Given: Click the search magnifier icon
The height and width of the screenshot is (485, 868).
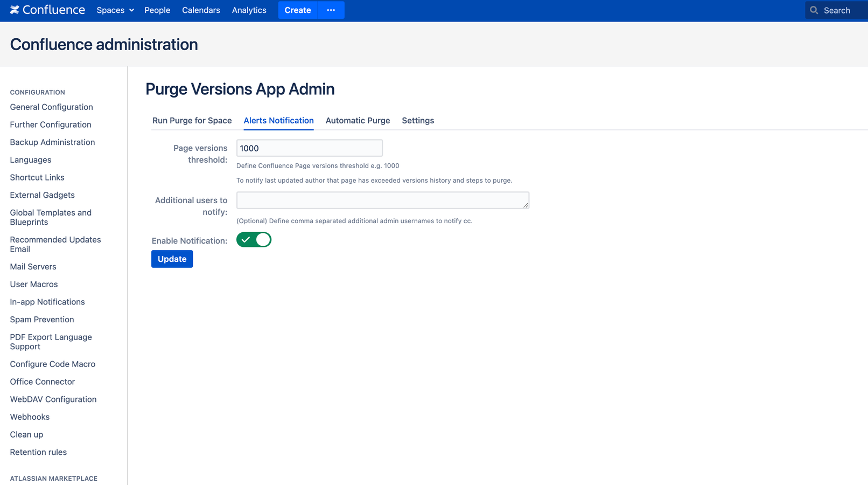Looking at the screenshot, I should (x=814, y=10).
